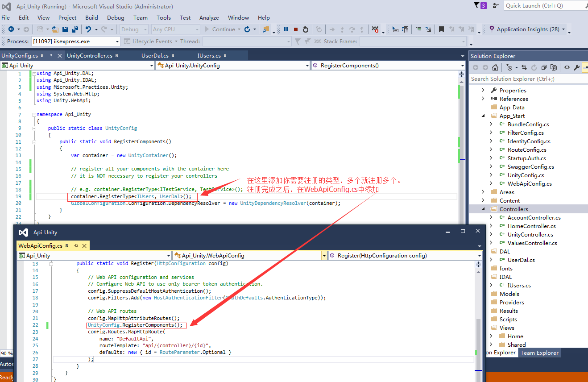The width and height of the screenshot is (588, 382).
Task: Click the UnityConfig.RegisterComponents(); code line
Action: click(x=135, y=325)
